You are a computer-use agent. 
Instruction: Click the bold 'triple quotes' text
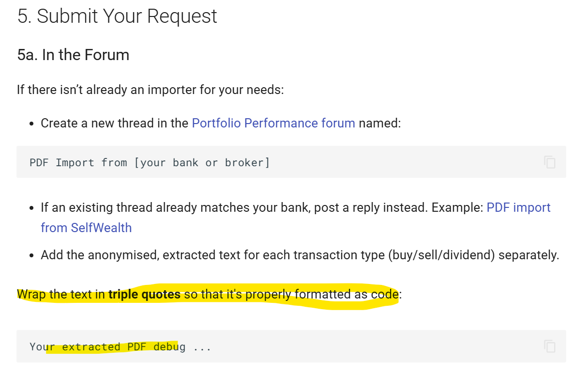pyautogui.click(x=144, y=294)
